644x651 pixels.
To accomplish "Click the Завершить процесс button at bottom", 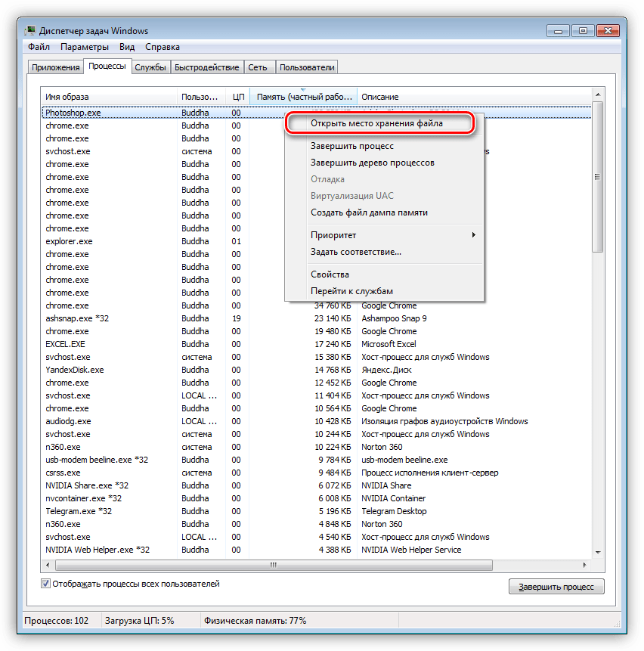I will 556,587.
